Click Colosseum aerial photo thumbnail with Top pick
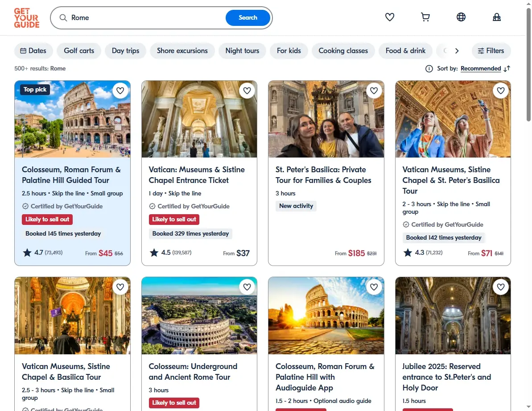532x411 pixels. click(x=72, y=119)
